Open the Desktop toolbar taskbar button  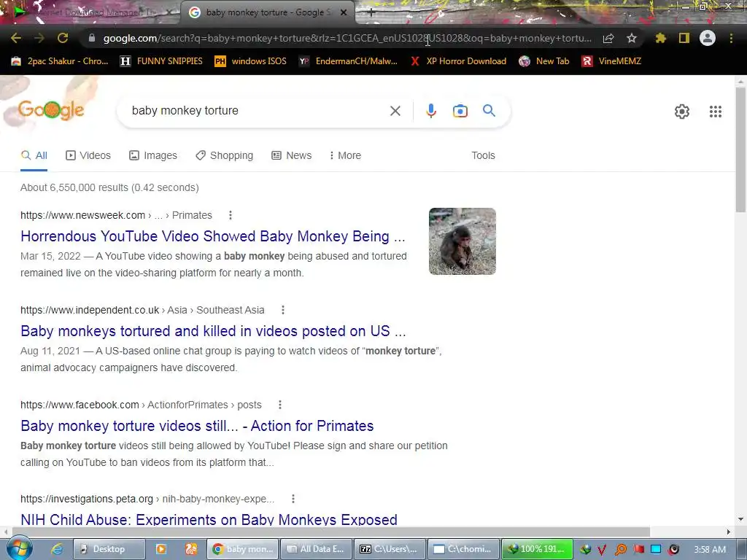109,549
